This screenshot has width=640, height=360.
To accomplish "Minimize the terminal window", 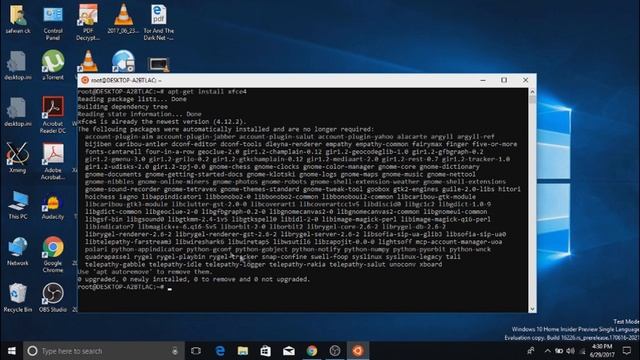I will (483, 80).
